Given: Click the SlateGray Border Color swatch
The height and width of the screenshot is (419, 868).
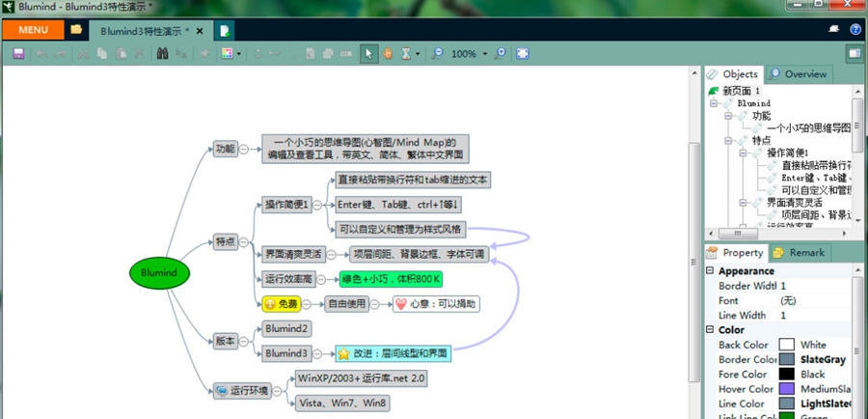Looking at the screenshot, I should coord(787,360).
